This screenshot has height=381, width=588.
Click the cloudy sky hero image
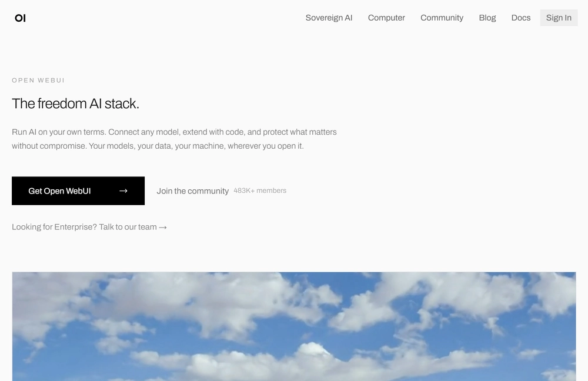pos(294,326)
